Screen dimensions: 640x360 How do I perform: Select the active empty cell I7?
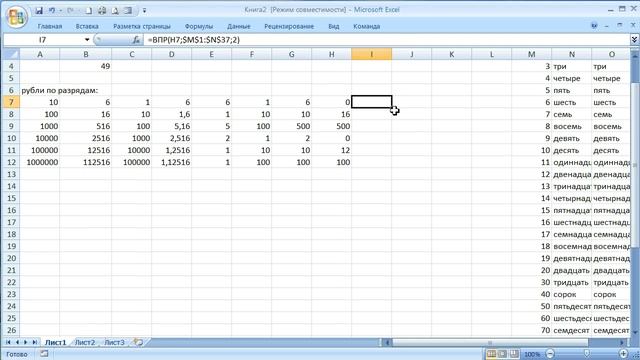[371, 102]
